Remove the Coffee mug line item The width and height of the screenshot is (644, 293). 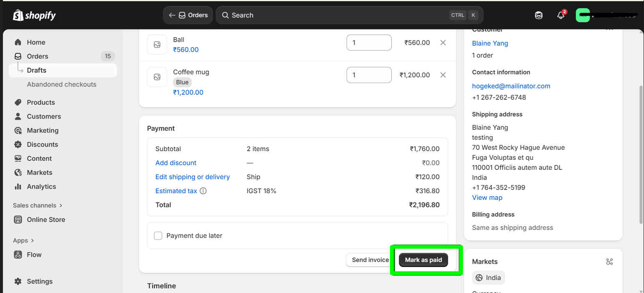click(443, 75)
